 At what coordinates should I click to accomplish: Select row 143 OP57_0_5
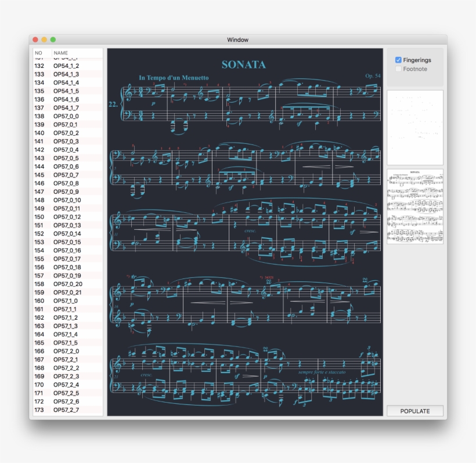(x=68, y=158)
